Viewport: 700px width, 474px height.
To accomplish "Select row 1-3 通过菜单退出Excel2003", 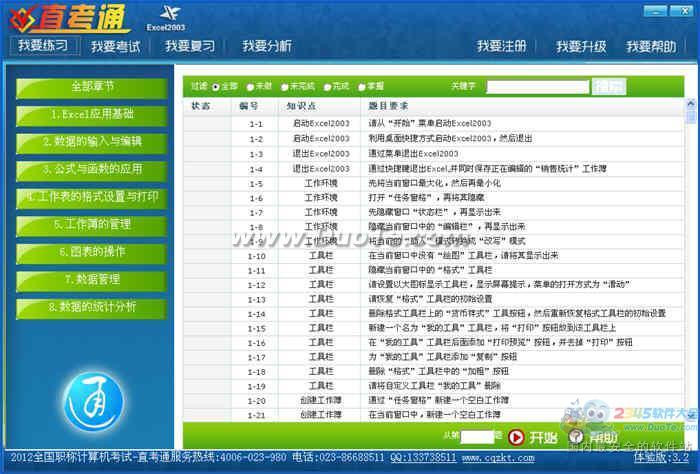I will (433, 154).
